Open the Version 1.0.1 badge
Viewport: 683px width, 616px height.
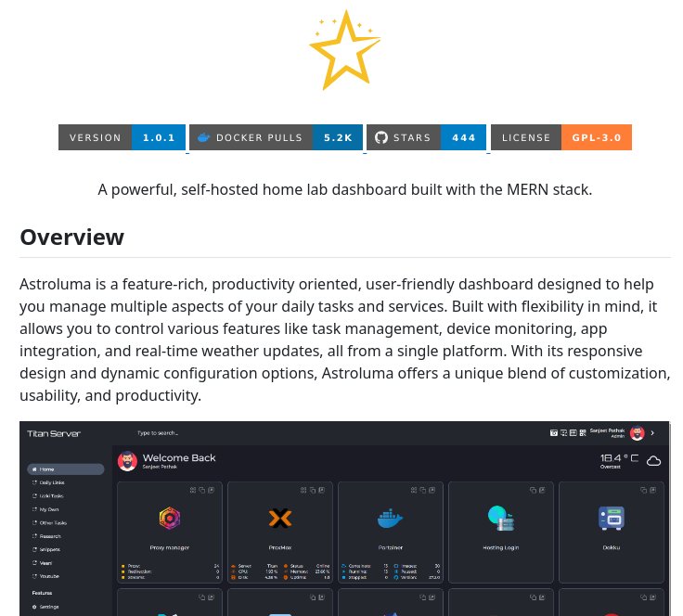pos(122,137)
